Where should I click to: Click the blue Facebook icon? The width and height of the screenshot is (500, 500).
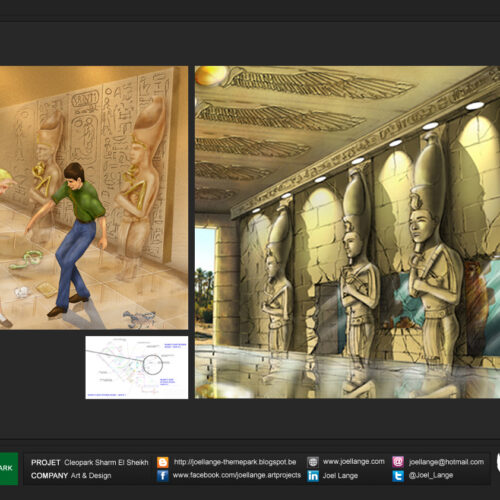(163, 476)
